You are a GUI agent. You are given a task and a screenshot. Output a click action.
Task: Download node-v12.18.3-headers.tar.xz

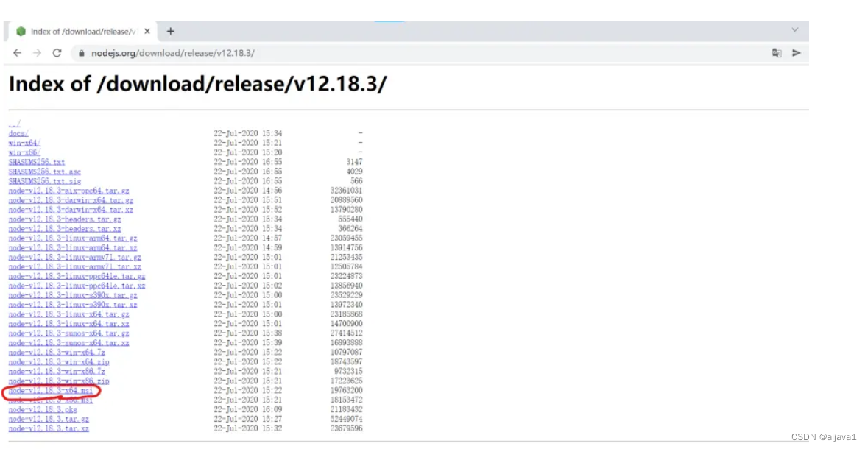(x=65, y=229)
